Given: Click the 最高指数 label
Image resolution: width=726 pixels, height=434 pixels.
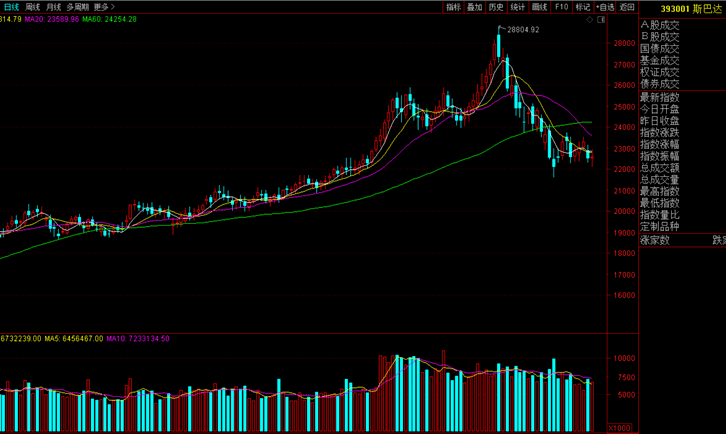Looking at the screenshot, I should click(x=660, y=191).
